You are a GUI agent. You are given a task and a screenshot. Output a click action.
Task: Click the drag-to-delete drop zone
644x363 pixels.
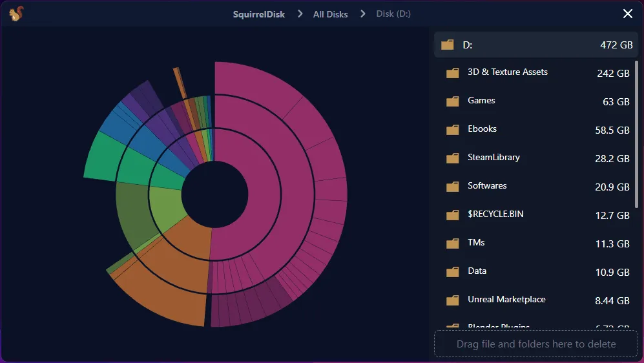coord(535,344)
